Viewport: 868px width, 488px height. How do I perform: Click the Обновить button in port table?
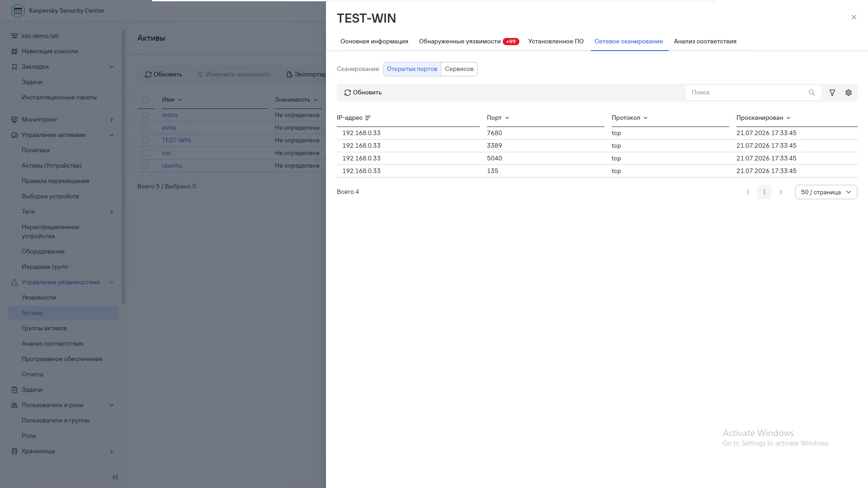point(363,93)
